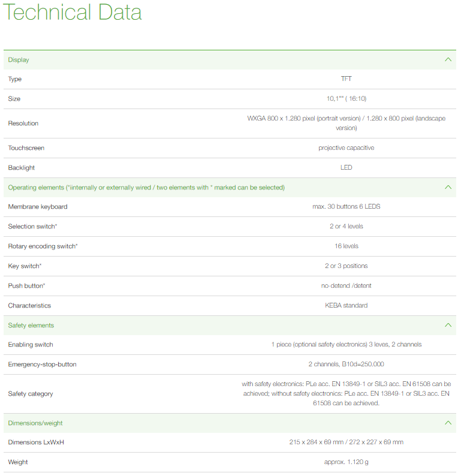Image resolution: width=461 pixels, height=476 pixels.
Task: Collapse the Display section chevron
Action: point(448,60)
